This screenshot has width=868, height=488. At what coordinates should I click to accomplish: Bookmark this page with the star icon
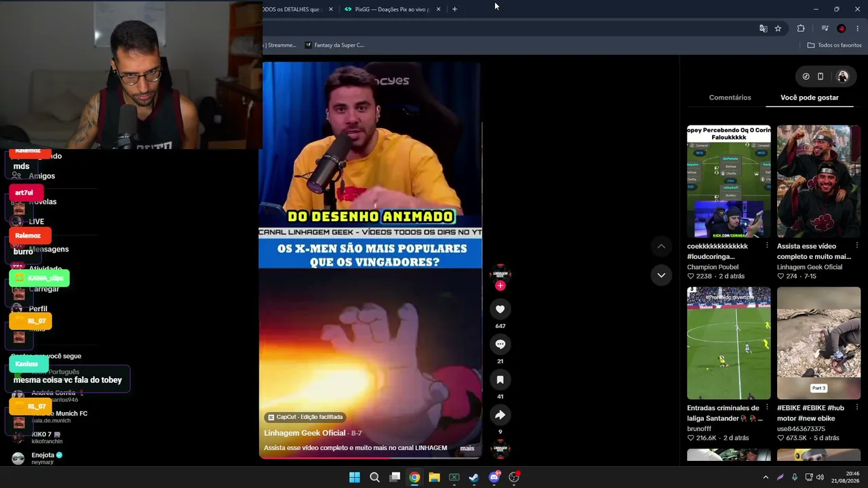coord(778,28)
